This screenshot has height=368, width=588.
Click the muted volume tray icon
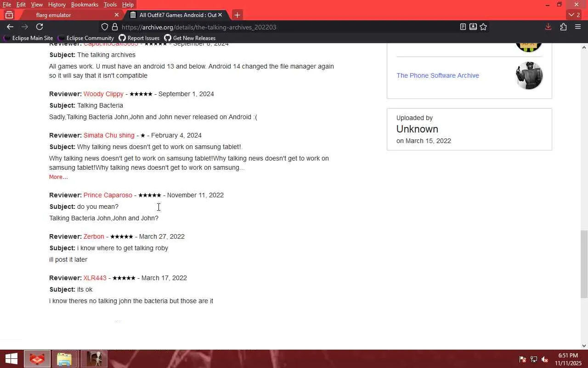coord(545,359)
